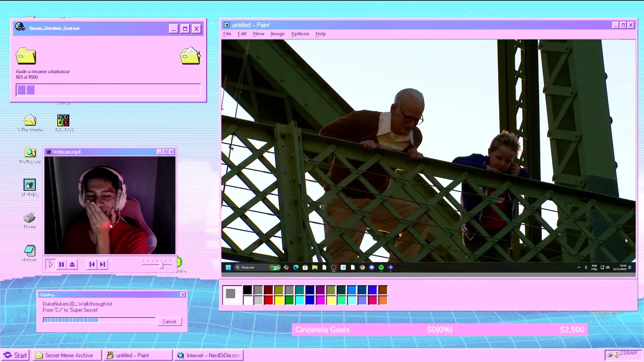Screen dimensions: 644x362
Task: Switch to untitled - Paint taskbar item
Action: coord(138,355)
